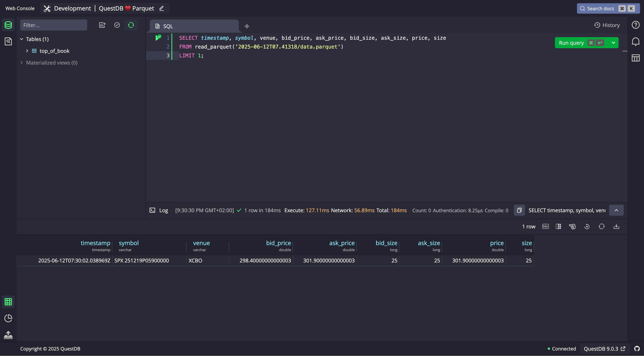Open the notifications bell icon

[636, 42]
